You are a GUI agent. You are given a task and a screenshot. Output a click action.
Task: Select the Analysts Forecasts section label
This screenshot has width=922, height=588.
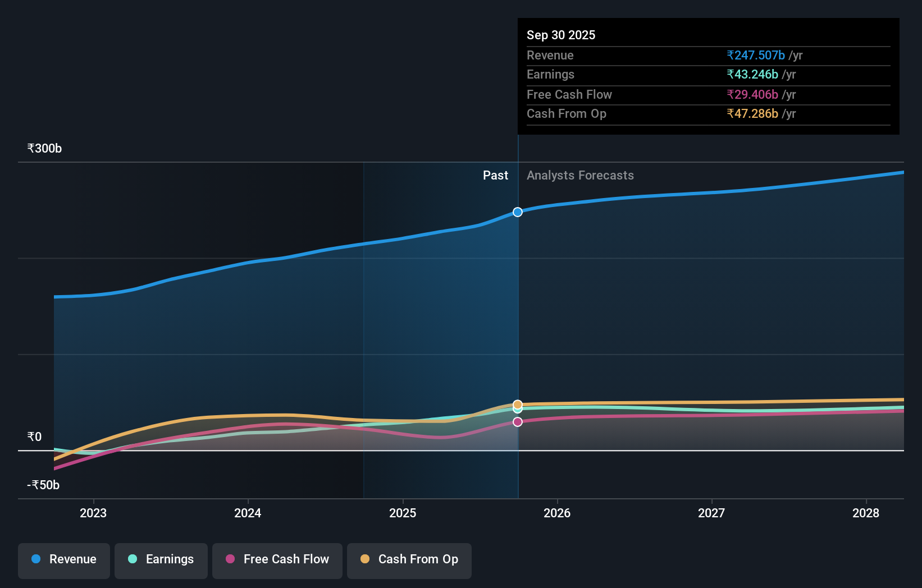(x=580, y=176)
